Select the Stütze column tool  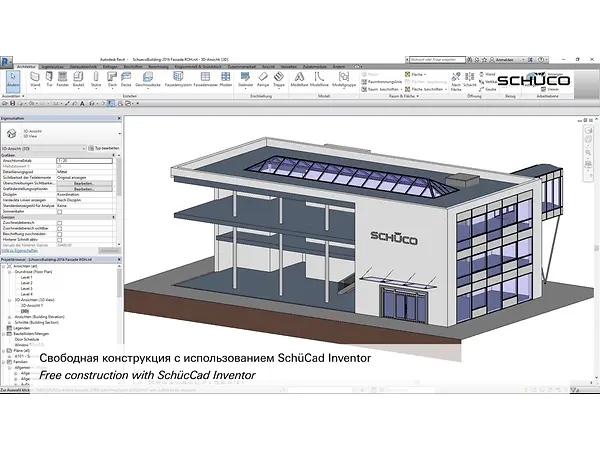(x=96, y=79)
